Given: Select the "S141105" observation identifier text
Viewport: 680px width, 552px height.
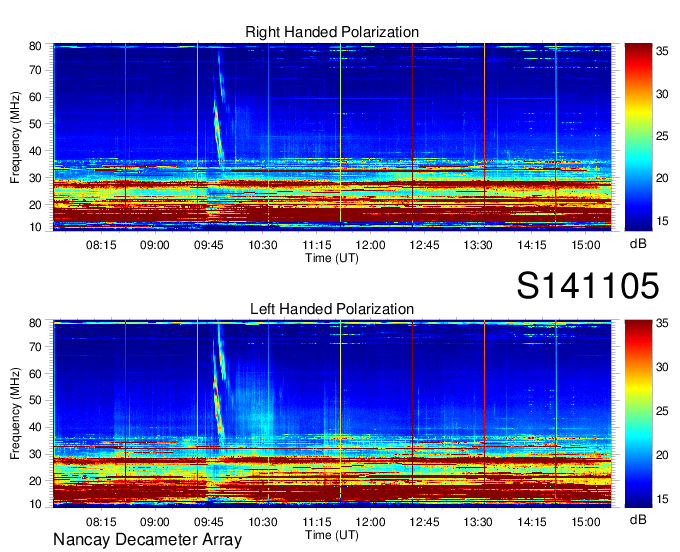Looking at the screenshot, I should [x=588, y=286].
